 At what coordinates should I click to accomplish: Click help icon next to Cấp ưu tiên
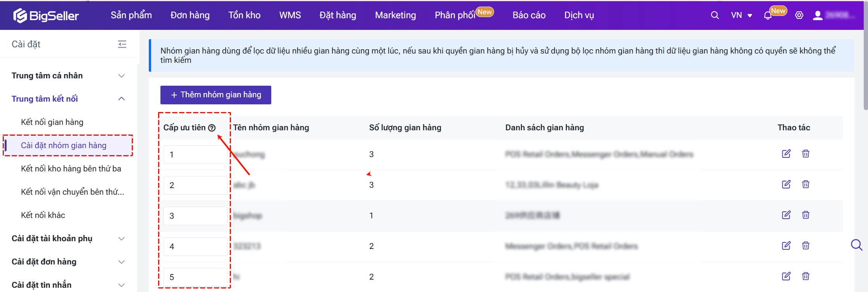[212, 128]
